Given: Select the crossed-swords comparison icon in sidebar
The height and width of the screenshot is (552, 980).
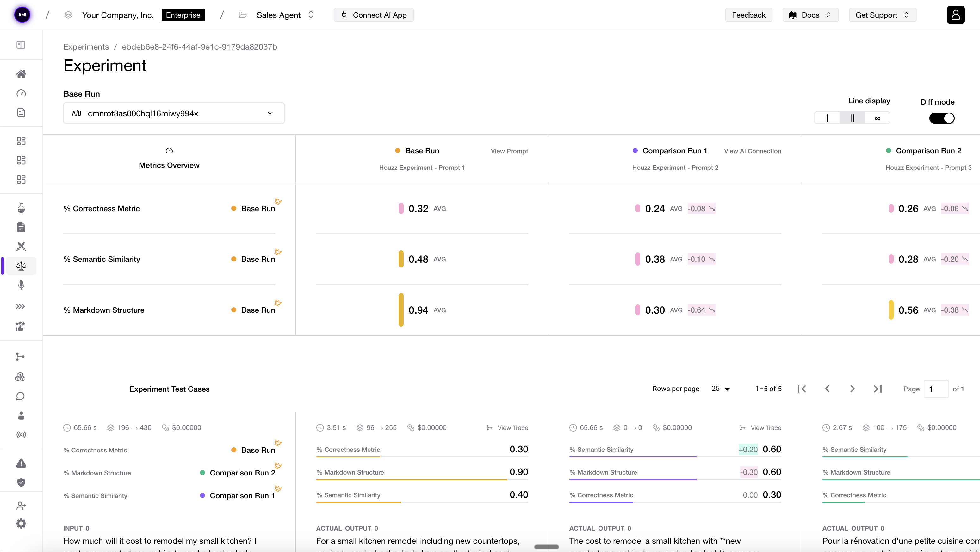Looking at the screenshot, I should [x=21, y=246].
